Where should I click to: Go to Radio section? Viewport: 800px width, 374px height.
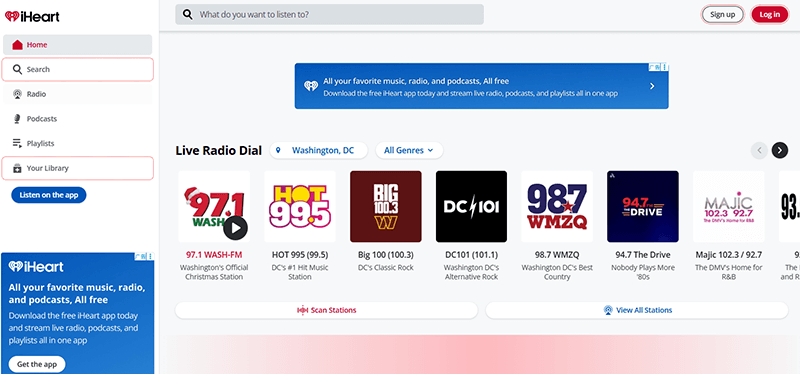click(78, 94)
